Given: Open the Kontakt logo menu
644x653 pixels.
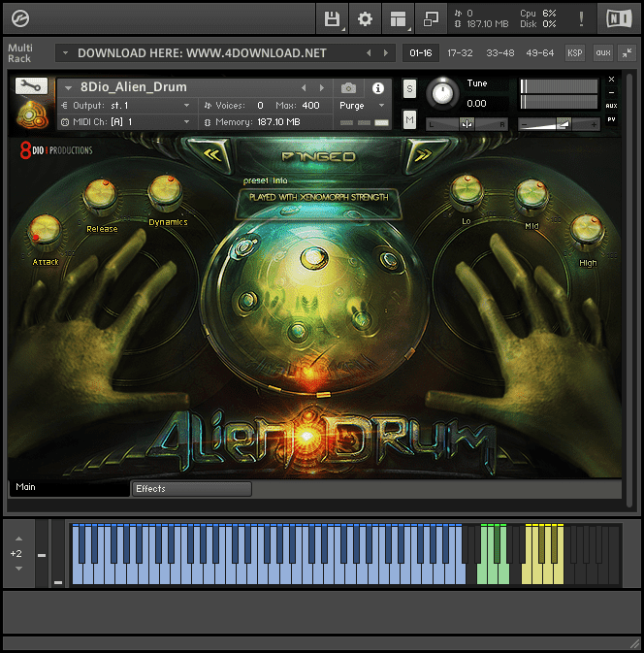Looking at the screenshot, I should (x=19, y=18).
